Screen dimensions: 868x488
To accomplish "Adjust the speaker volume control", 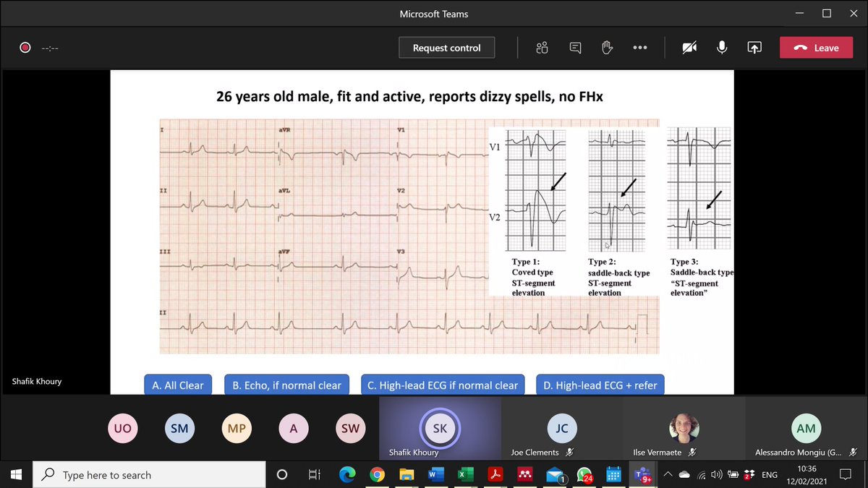I will [x=716, y=475].
